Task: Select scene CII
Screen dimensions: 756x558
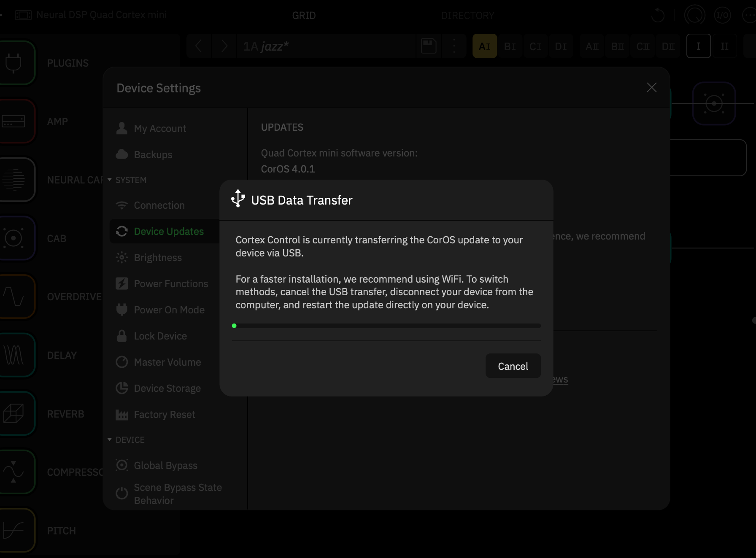Action: coord(643,46)
